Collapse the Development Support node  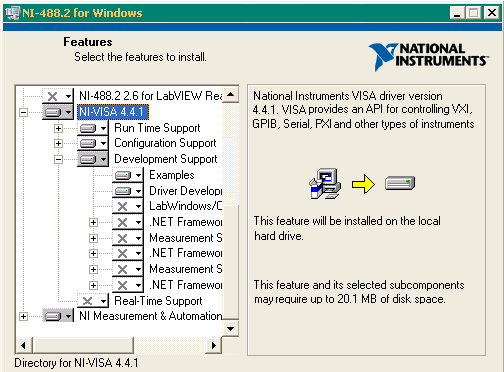pyautogui.click(x=58, y=159)
